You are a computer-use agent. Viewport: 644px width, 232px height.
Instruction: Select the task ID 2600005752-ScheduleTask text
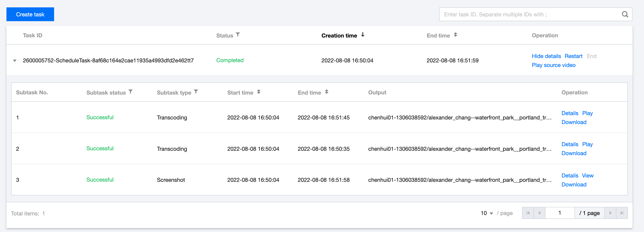coord(108,61)
